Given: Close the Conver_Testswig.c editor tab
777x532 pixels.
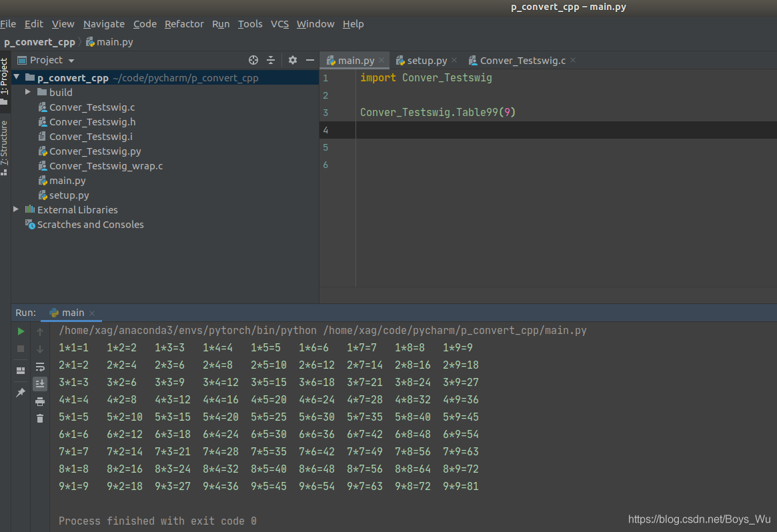Looking at the screenshot, I should pyautogui.click(x=573, y=61).
